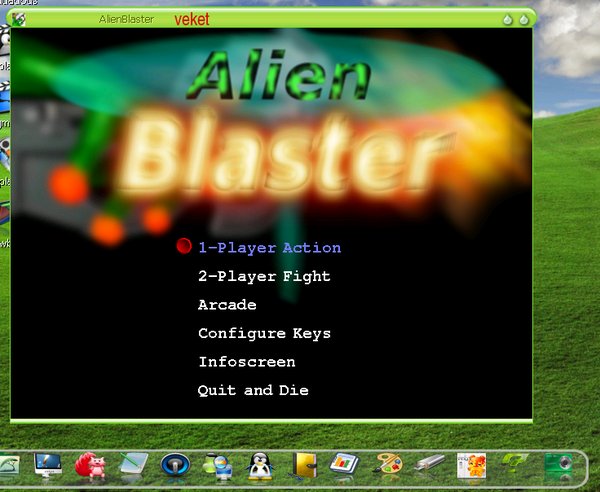Click the AlienBlaster window title text

coord(126,19)
